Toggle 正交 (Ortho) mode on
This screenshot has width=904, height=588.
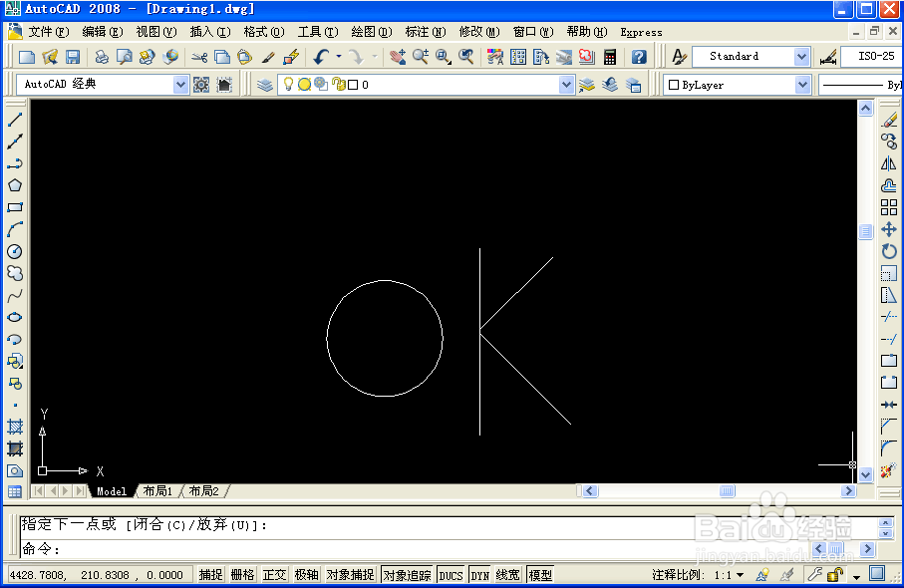pos(274,574)
